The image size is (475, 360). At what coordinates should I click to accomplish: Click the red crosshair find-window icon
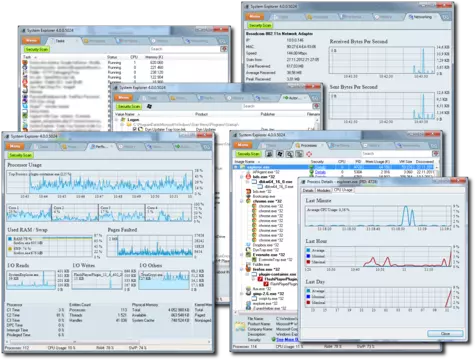click(x=309, y=154)
